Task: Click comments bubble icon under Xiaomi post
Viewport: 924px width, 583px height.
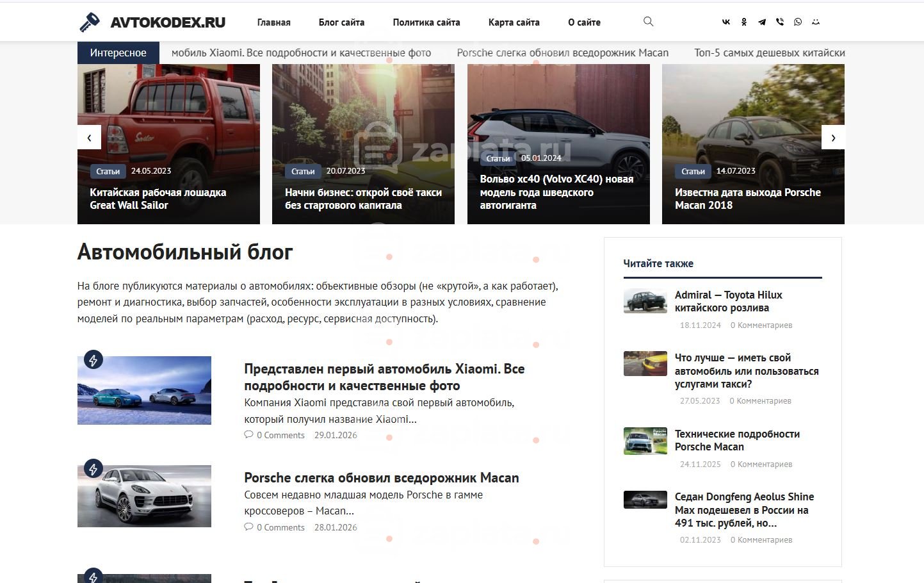Action: (248, 434)
